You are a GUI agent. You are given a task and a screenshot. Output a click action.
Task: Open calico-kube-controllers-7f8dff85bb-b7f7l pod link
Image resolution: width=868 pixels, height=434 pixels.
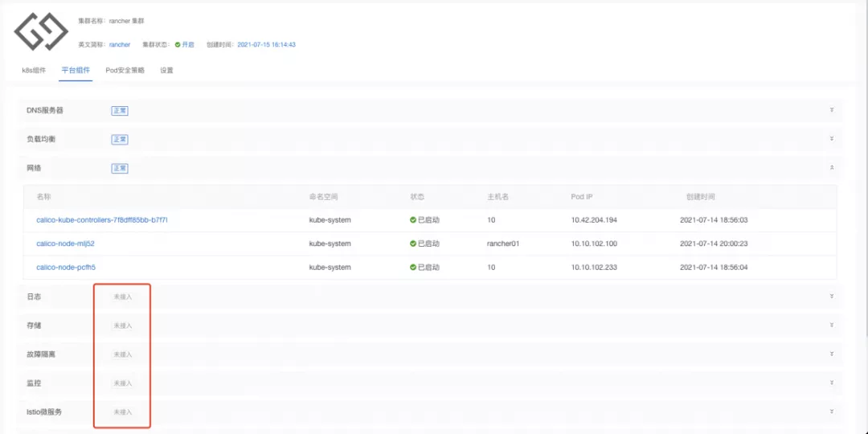[x=102, y=219]
